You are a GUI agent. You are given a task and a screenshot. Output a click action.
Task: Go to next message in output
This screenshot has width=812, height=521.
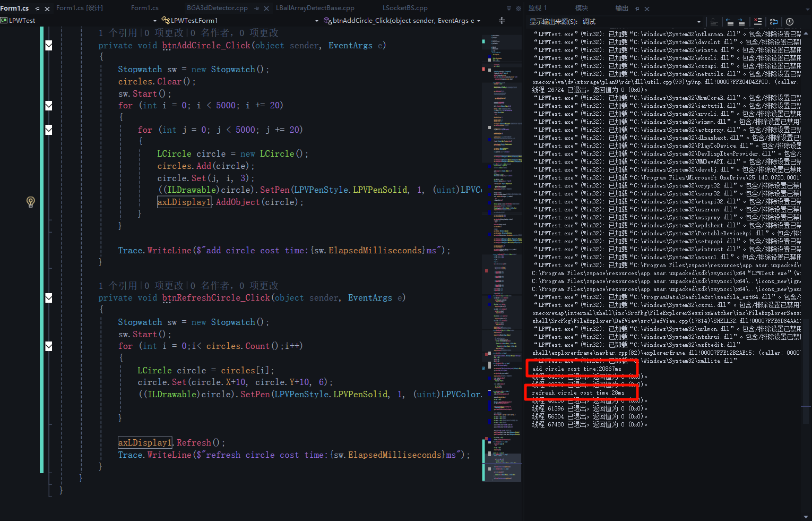tap(741, 22)
